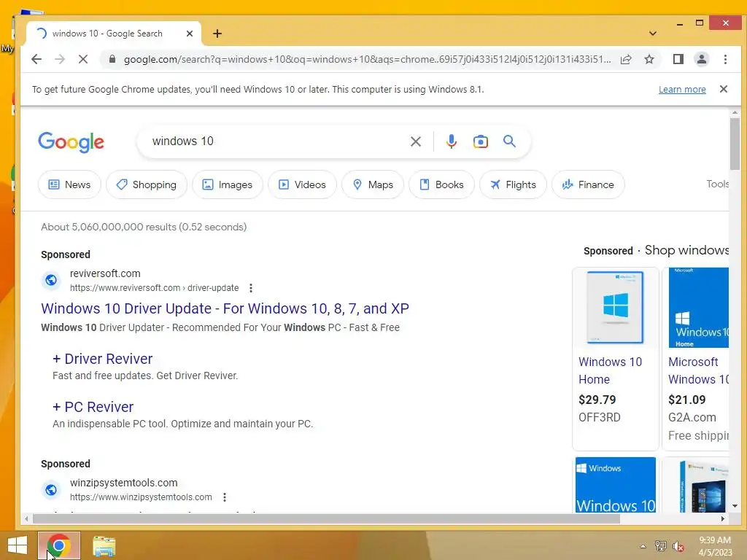Open the Driver Reviver sitelink
This screenshot has height=560, width=747.
[x=102, y=359]
